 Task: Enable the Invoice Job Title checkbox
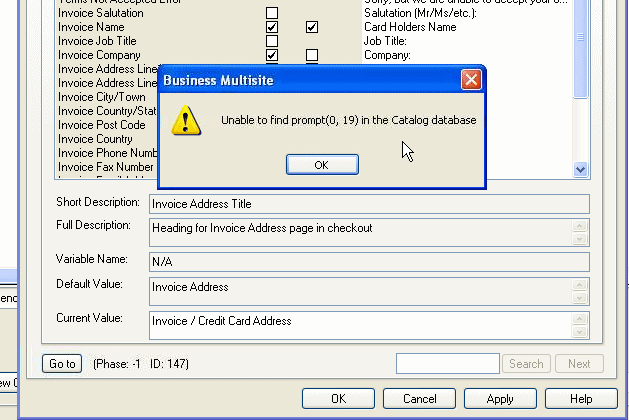pos(272,41)
